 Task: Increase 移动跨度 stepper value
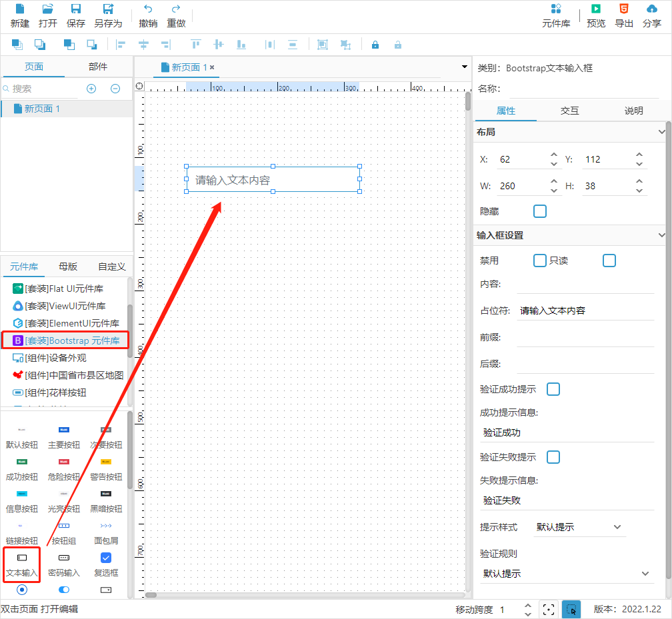(x=528, y=605)
